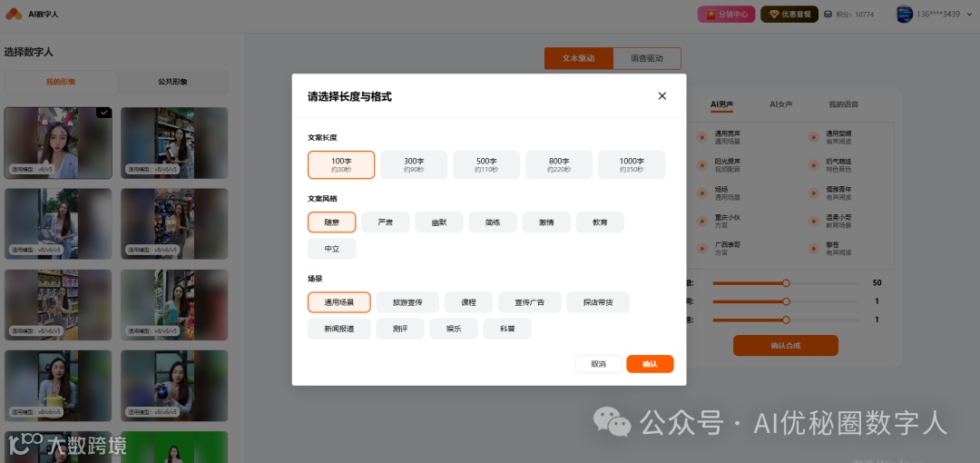Choose the 幽默 copy style
Screen dimensions: 980x463
point(439,222)
